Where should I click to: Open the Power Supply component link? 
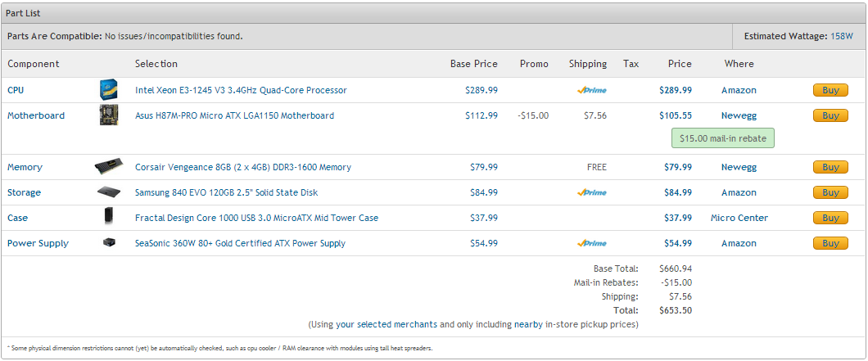[x=38, y=244]
